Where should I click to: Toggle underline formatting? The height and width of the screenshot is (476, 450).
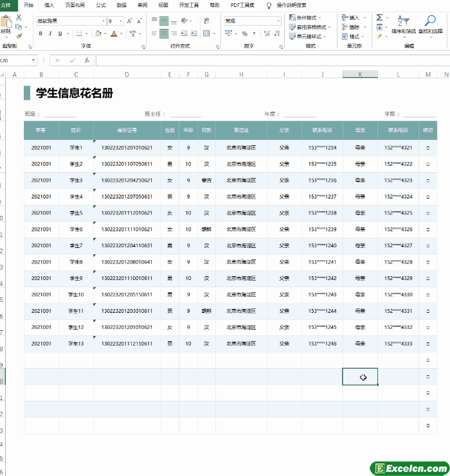tap(60, 33)
